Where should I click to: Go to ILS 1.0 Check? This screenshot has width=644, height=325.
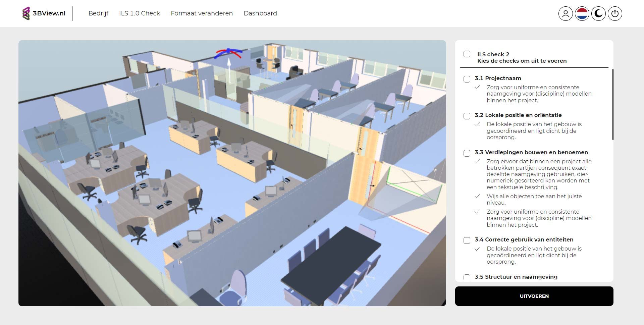(139, 13)
